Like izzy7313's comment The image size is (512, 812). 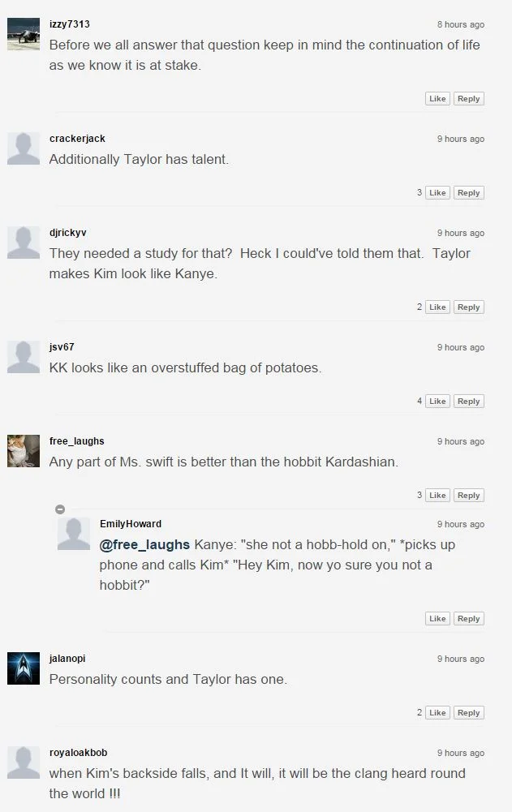[x=437, y=99]
